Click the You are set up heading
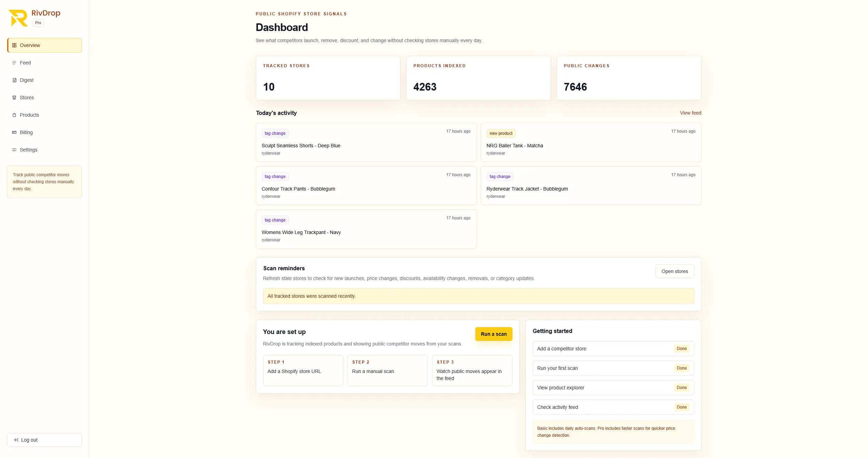 (284, 332)
